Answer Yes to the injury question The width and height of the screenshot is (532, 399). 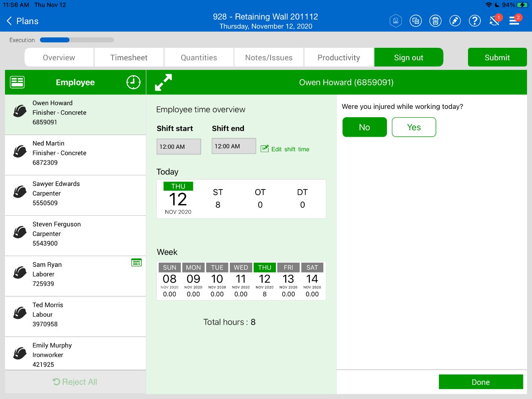click(x=414, y=127)
